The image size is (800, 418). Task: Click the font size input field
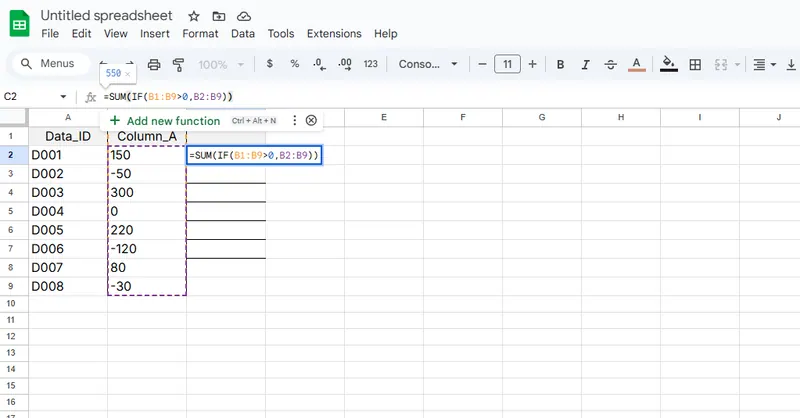pos(507,64)
